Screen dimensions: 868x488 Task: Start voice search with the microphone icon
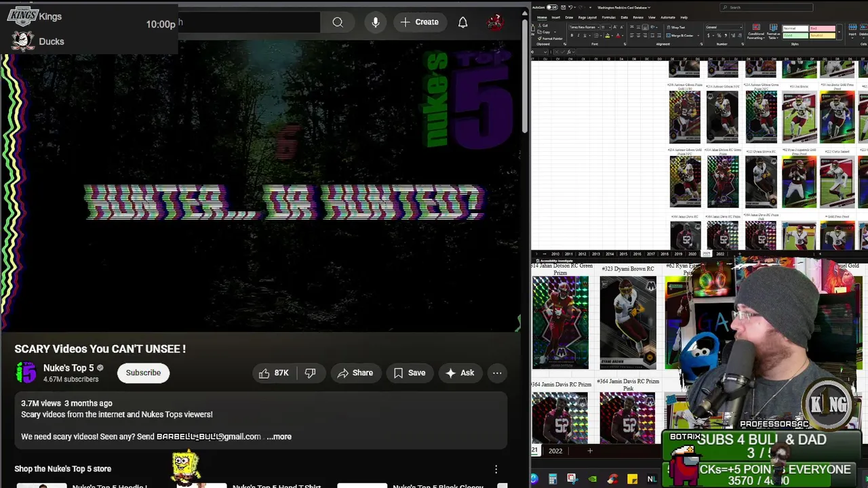click(x=375, y=22)
